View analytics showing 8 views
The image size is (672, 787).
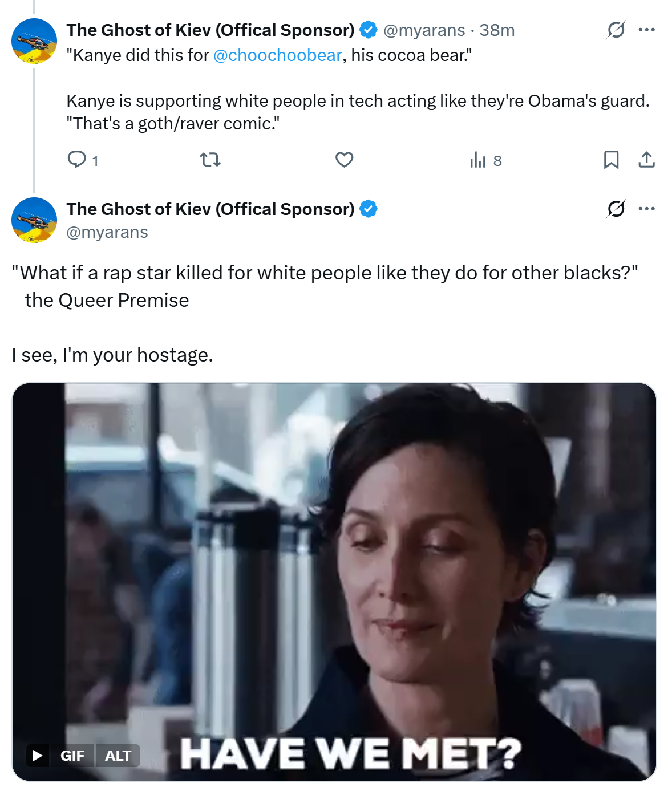coord(485,160)
